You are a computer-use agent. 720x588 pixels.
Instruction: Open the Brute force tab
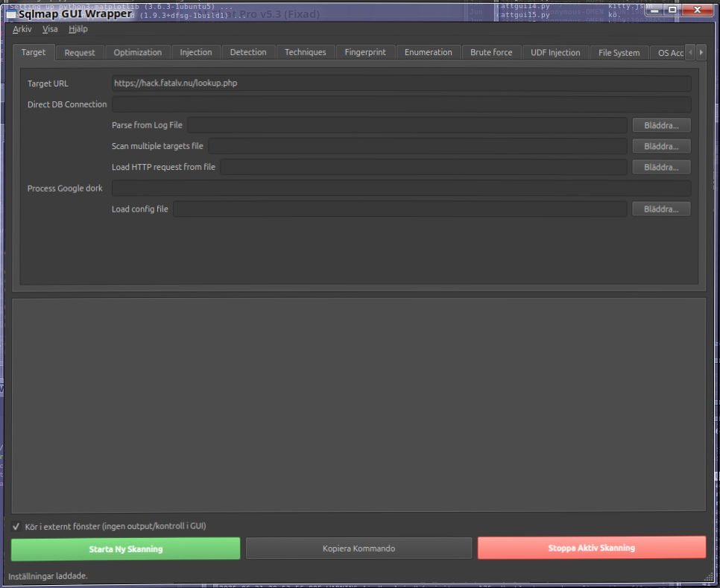click(490, 52)
